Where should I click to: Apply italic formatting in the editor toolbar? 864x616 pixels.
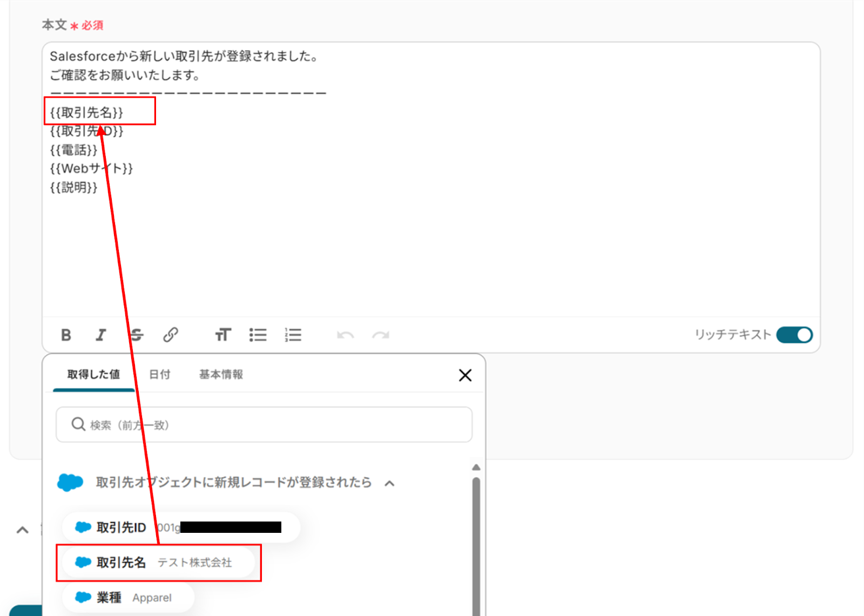point(101,335)
